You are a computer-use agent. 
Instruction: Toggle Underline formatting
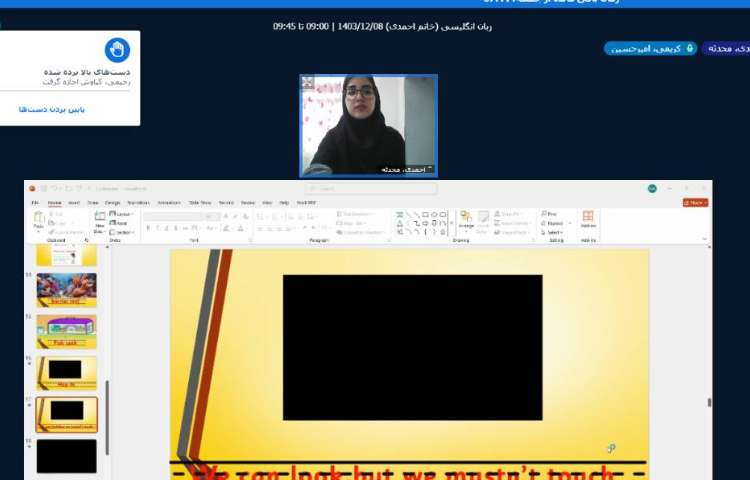click(166, 229)
